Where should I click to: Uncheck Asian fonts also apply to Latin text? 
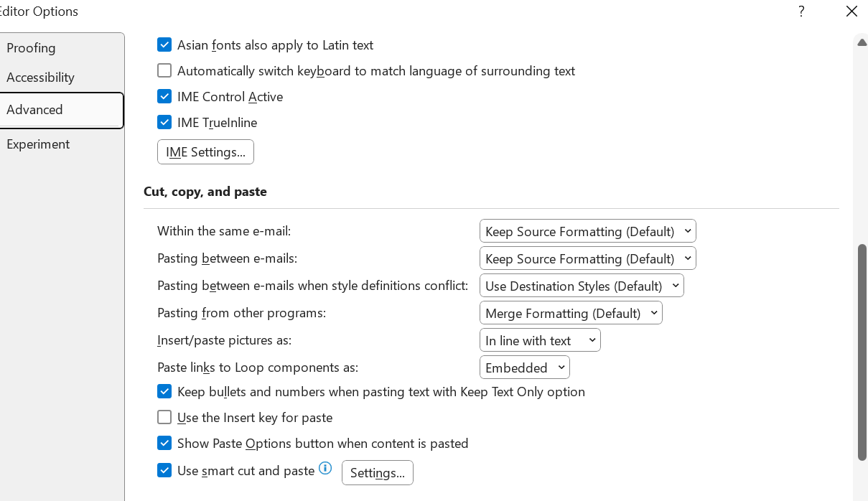click(x=164, y=45)
